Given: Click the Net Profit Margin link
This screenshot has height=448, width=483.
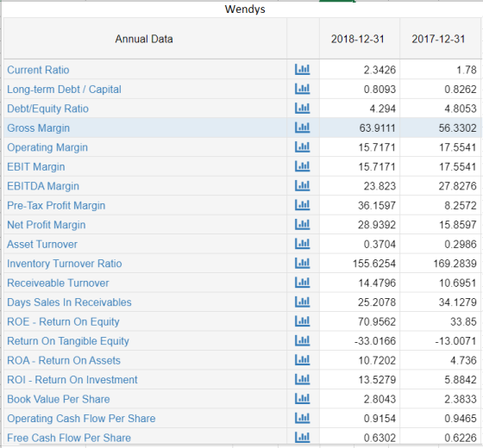Looking at the screenshot, I should (x=47, y=225).
